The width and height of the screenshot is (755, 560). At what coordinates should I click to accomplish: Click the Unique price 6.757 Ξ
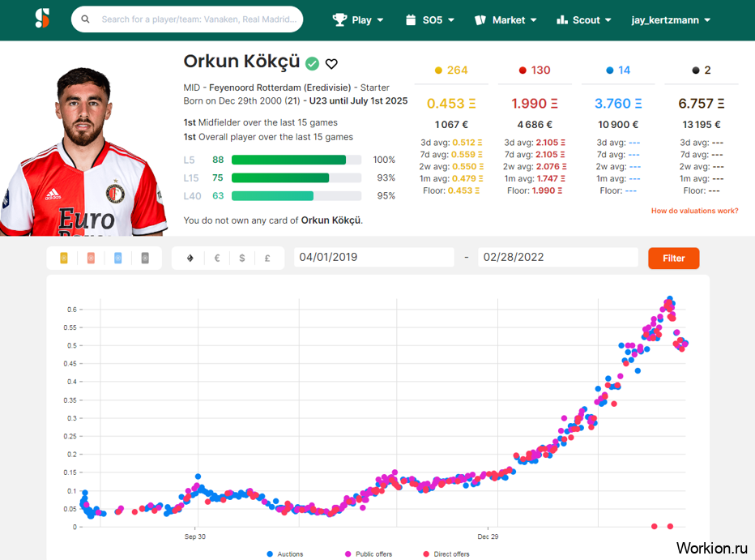(x=701, y=104)
